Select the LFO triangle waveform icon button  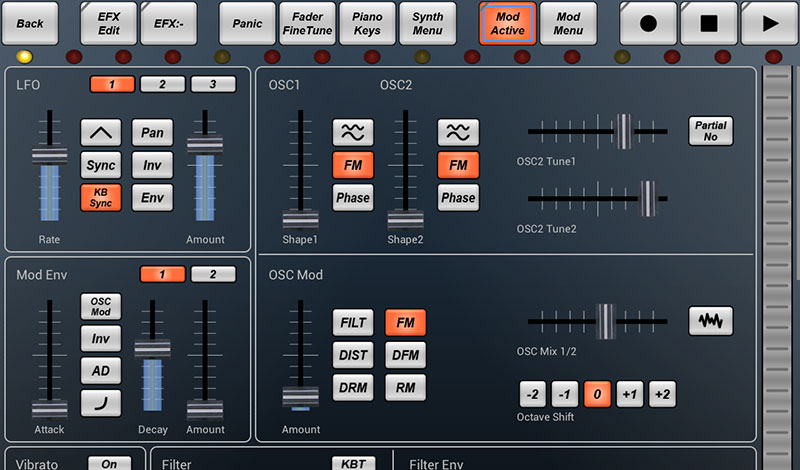click(x=101, y=133)
